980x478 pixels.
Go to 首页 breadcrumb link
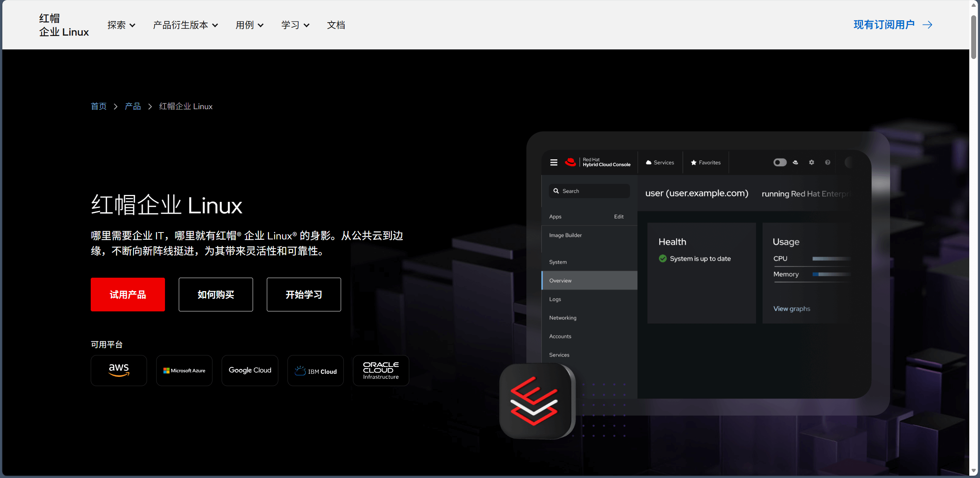[98, 106]
